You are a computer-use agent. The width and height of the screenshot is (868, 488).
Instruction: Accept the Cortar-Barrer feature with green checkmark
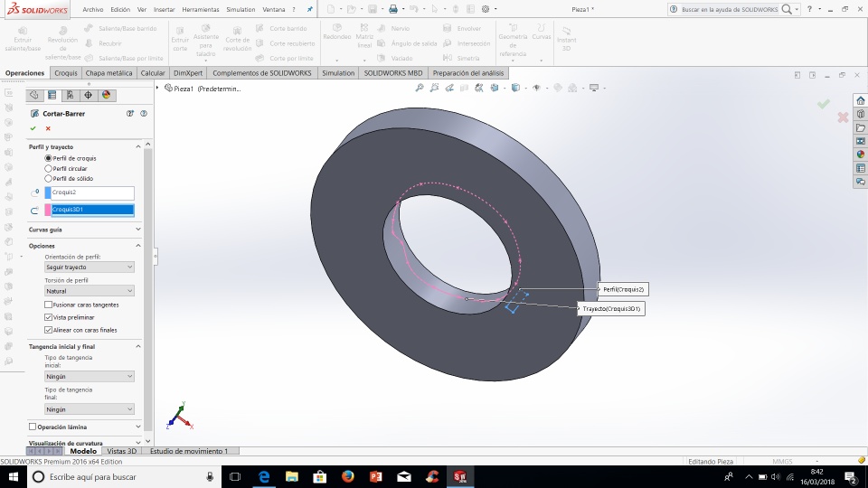tap(33, 128)
